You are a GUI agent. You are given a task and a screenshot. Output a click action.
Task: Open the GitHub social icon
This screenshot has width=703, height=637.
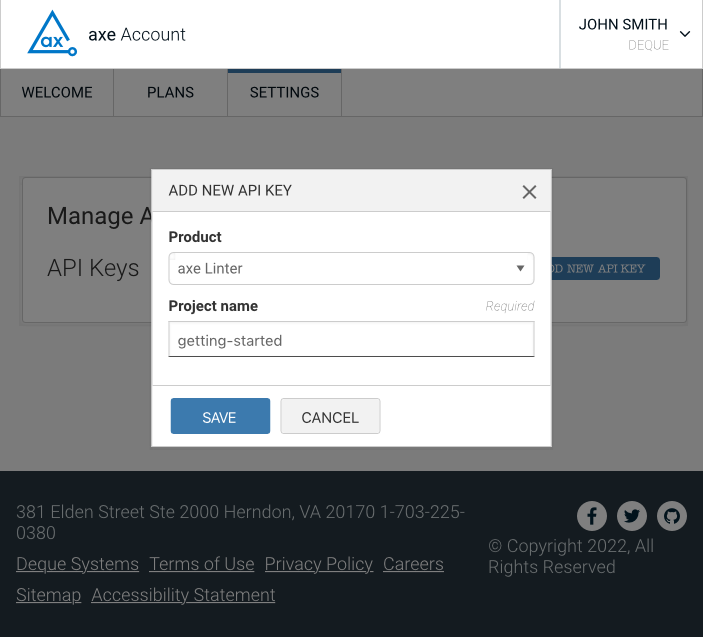coord(672,516)
